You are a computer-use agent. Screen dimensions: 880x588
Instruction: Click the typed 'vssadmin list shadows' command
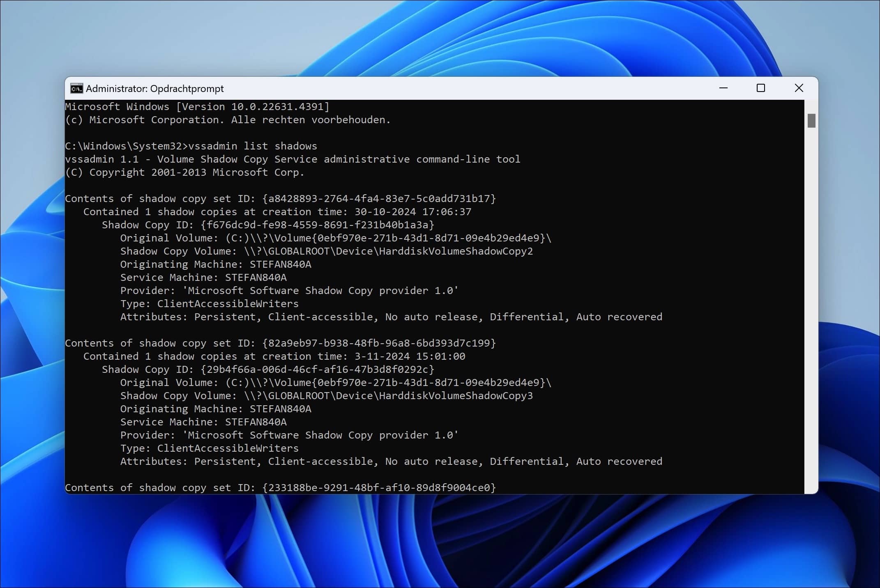click(252, 146)
